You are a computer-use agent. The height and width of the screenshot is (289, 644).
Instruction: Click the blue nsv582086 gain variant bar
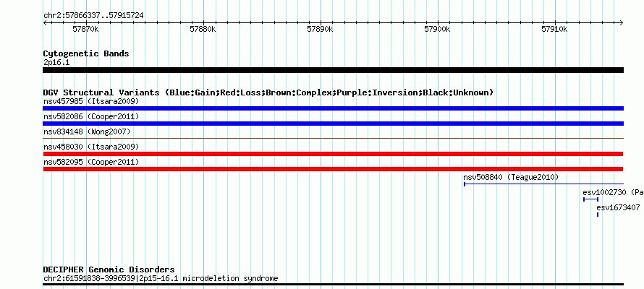(x=333, y=124)
